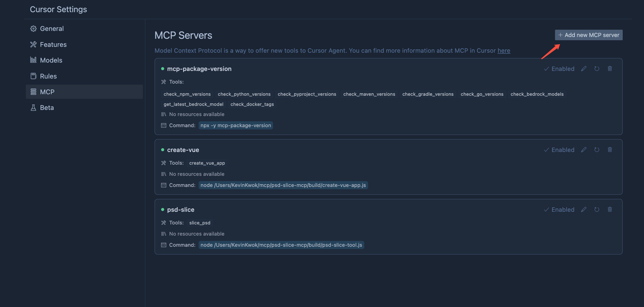Edit the mcp-package-version server with pencil icon

click(584, 69)
